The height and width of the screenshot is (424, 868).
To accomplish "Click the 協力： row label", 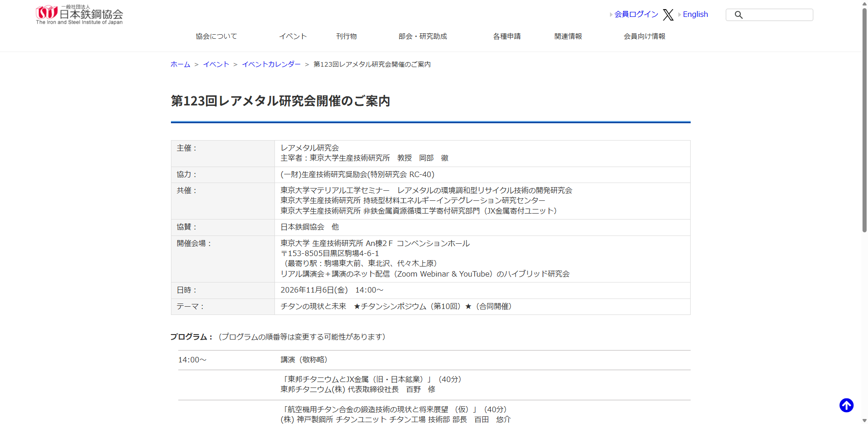I will (x=187, y=174).
